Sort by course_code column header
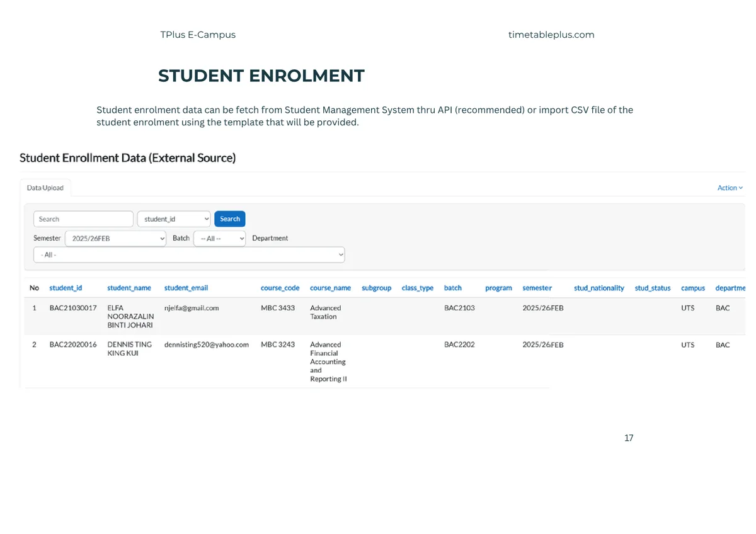The width and height of the screenshot is (756, 534). [x=280, y=288]
